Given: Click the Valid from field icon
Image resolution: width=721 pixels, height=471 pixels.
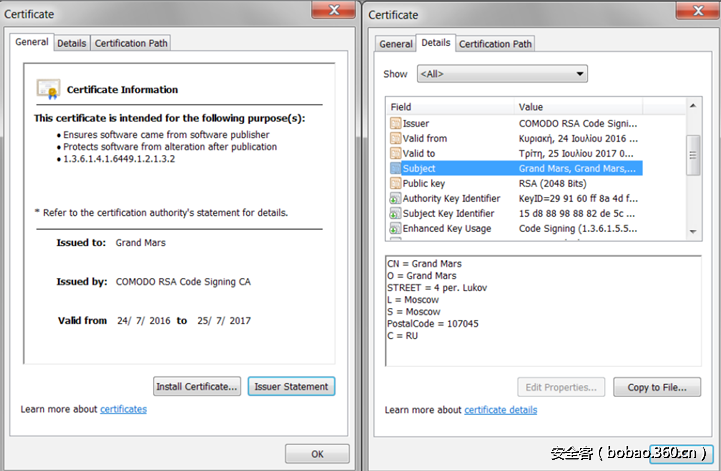Looking at the screenshot, I should 395,138.
